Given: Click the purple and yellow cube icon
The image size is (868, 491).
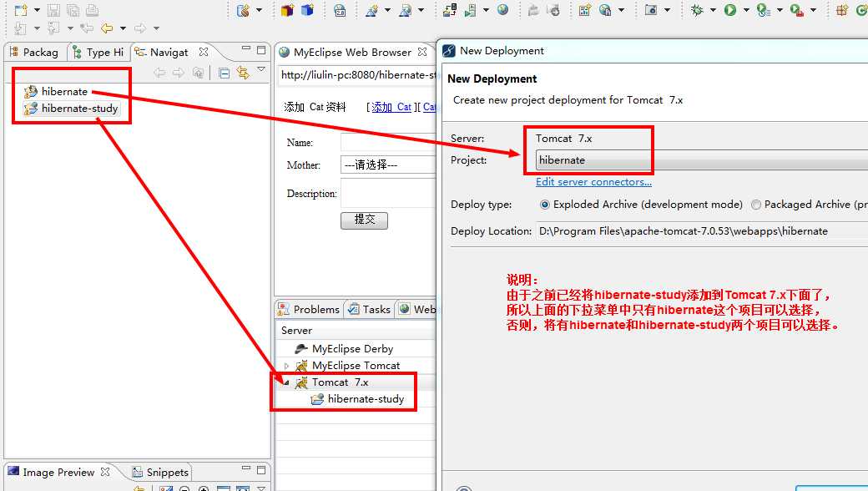Looking at the screenshot, I should pyautogui.click(x=287, y=10).
